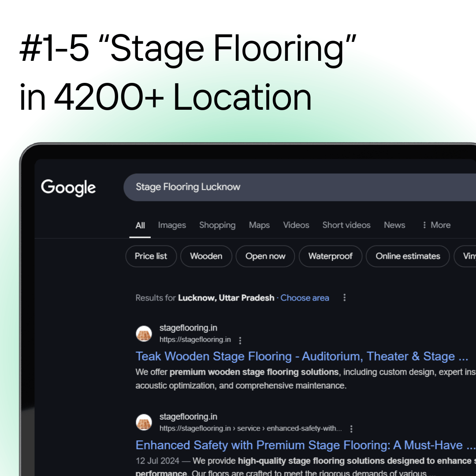Viewport: 476px width, 476px height.
Task: Toggle the Price list filter chip
Action: pyautogui.click(x=151, y=256)
